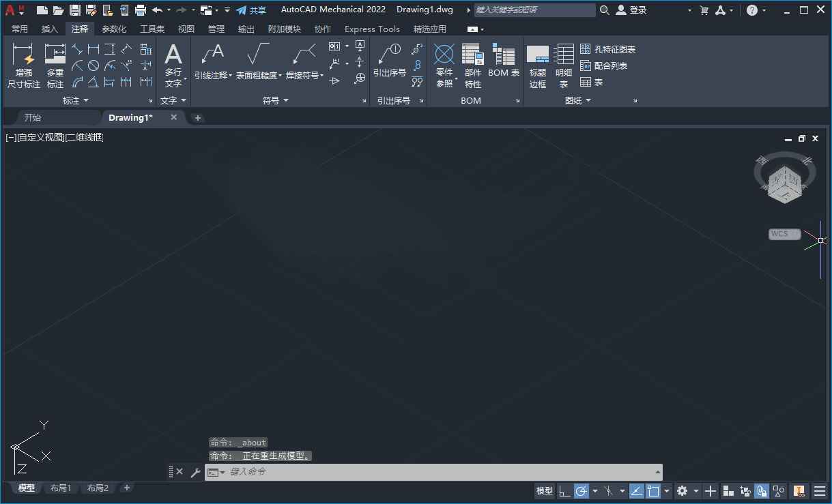Open the Express Tools ribbon tab
This screenshot has height=504, width=832.
(x=372, y=29)
